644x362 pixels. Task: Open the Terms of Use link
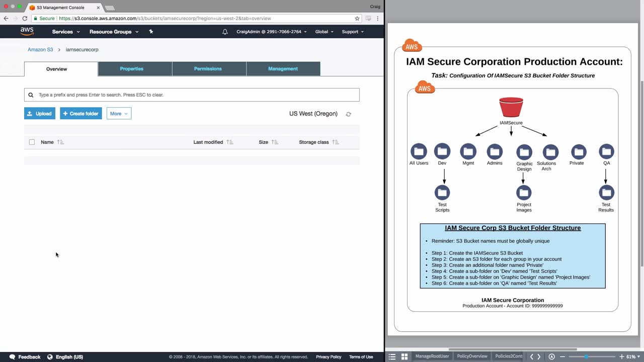point(361,357)
